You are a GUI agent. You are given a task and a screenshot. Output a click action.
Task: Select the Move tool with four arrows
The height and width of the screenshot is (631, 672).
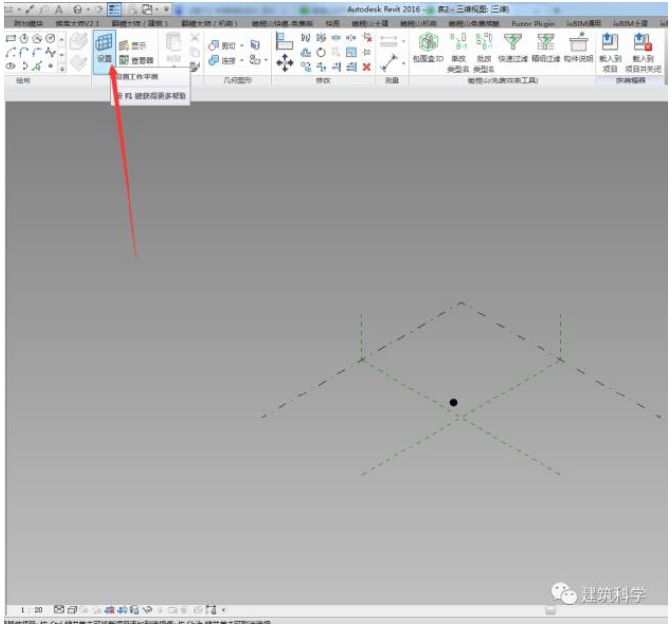[x=284, y=63]
